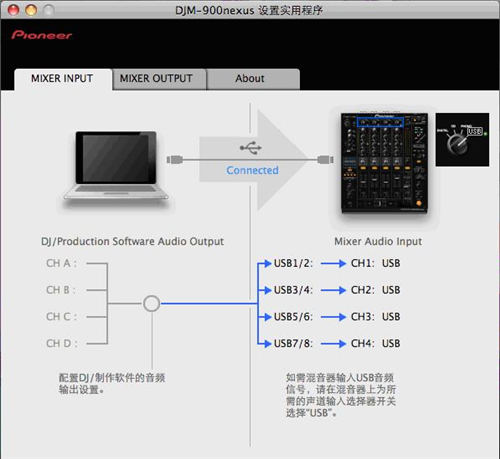
Task: Click the laptop computer image
Action: point(116,165)
